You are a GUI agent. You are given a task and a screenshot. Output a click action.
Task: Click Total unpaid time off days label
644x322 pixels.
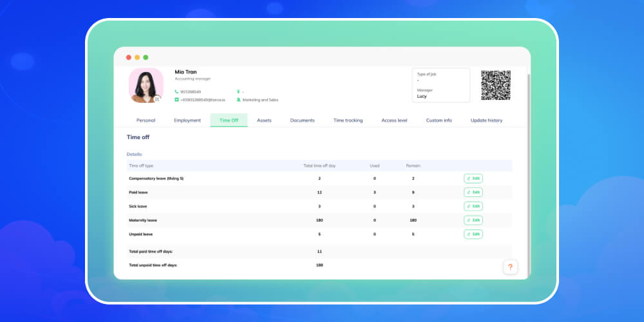point(153,265)
